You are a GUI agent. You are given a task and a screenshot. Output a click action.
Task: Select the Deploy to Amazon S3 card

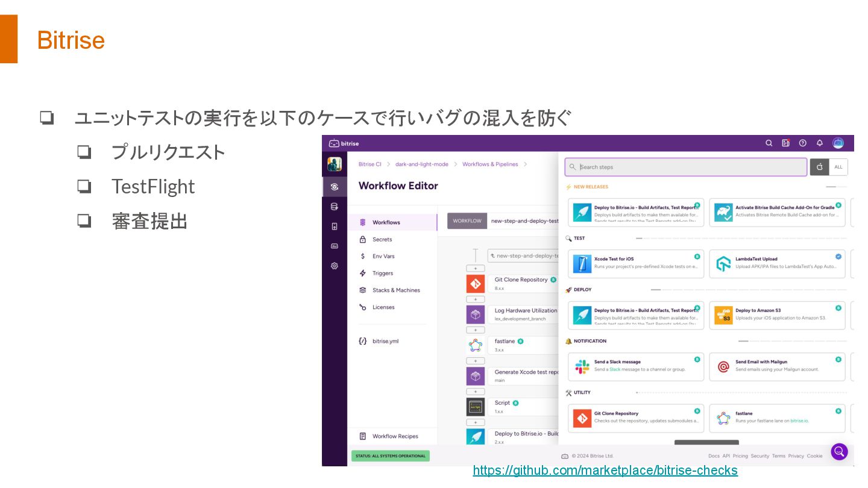pos(778,315)
